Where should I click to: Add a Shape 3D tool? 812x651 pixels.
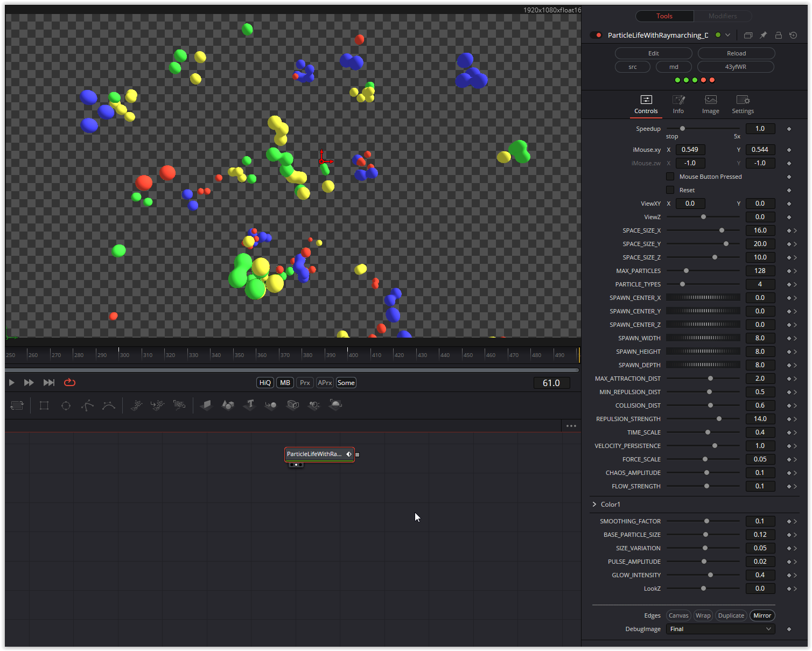click(228, 405)
